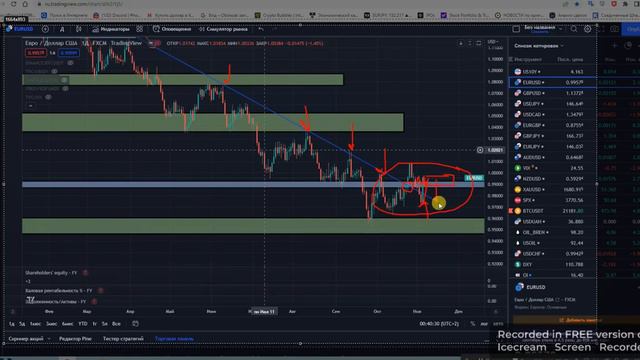Click the undo arrow in toolbar
This screenshot has height=360, width=640.
coord(261,29)
